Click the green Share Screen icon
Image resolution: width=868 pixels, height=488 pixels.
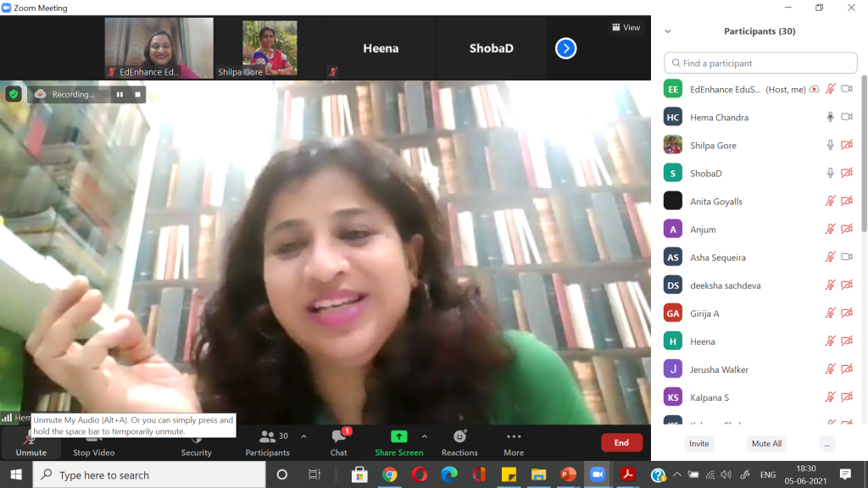coord(398,437)
